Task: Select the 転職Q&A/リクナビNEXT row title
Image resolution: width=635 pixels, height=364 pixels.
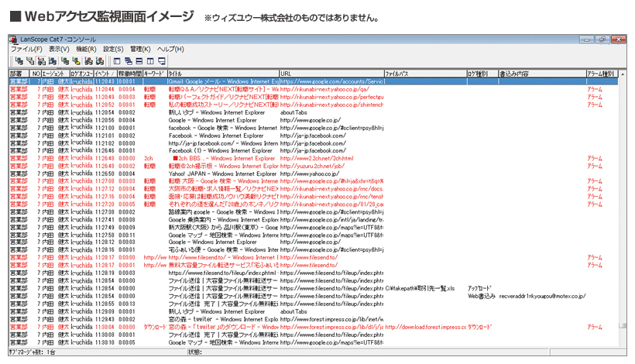Action: tap(224, 89)
